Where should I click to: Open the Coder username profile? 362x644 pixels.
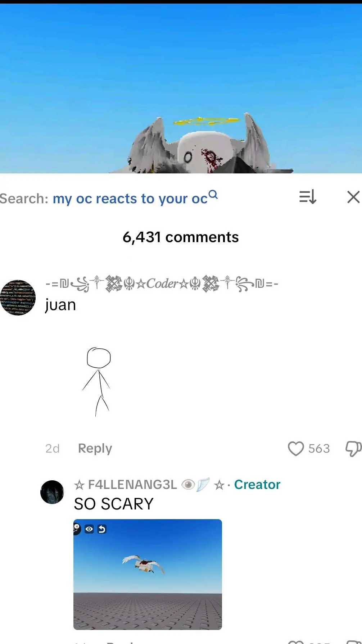coord(162,284)
